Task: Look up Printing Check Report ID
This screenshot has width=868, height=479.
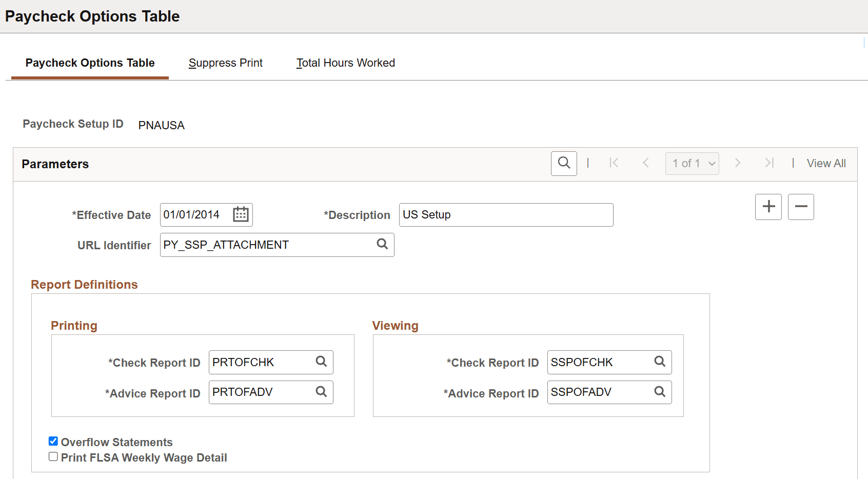Action: [x=321, y=362]
